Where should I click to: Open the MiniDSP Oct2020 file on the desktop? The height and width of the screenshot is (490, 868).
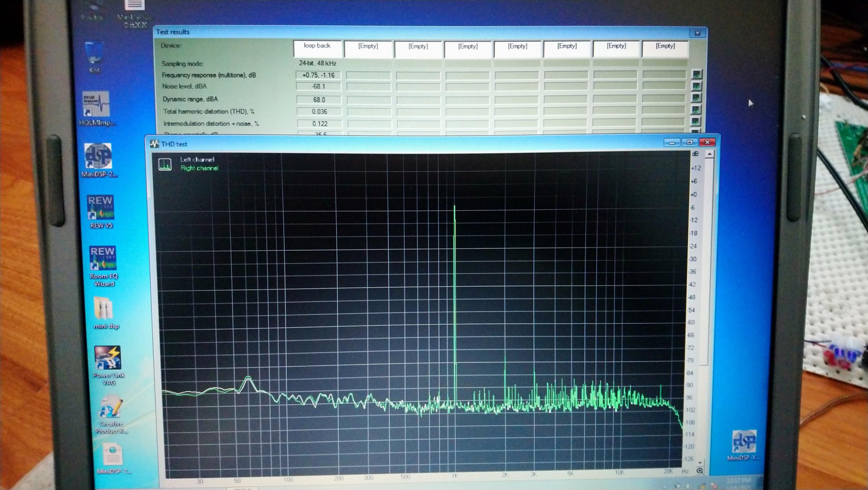point(135,14)
